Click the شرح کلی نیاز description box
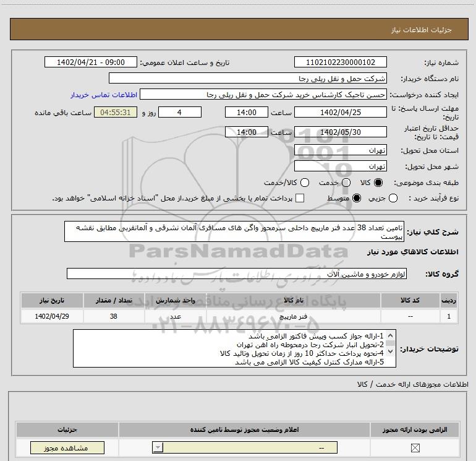The width and height of the screenshot is (476, 461). click(234, 231)
